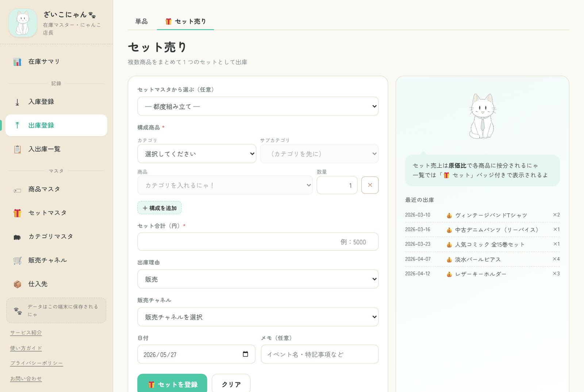
Task: Click the gift icon in the セット badge hint
Action: (446, 175)
